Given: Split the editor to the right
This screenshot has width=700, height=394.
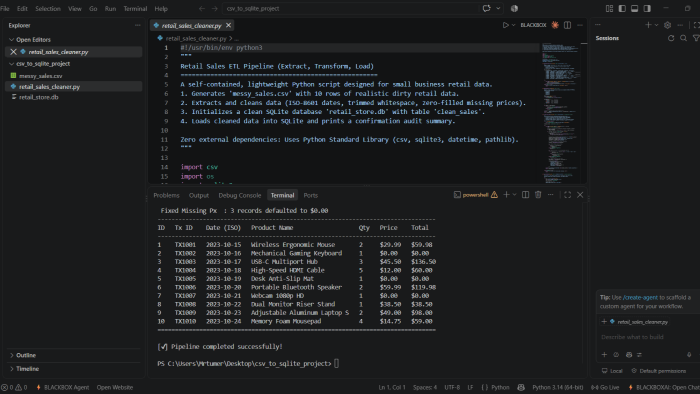Looking at the screenshot, I should (567, 25).
